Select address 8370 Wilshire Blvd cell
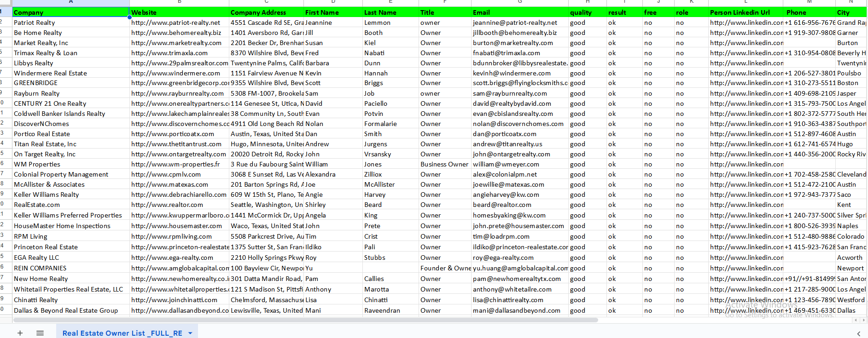The width and height of the screenshot is (868, 338). coord(266,53)
